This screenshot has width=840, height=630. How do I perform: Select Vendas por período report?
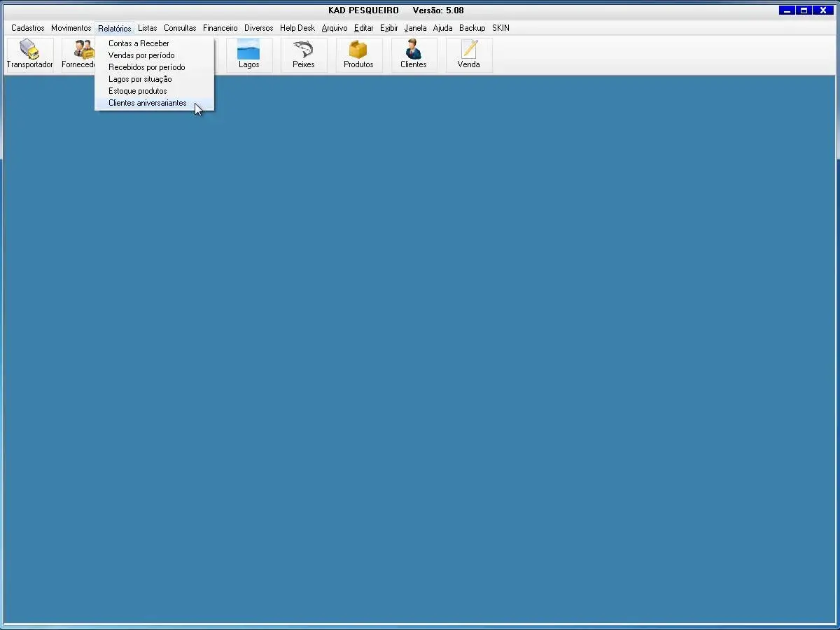[x=155, y=55]
